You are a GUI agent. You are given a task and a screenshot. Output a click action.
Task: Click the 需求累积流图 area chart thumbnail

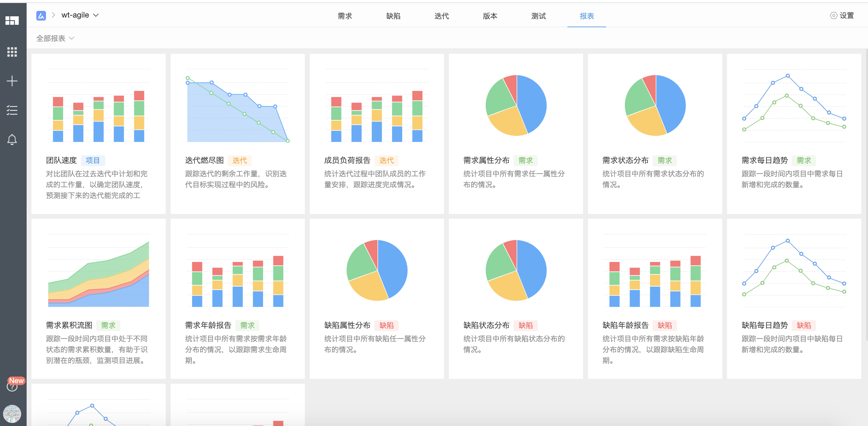click(x=99, y=270)
